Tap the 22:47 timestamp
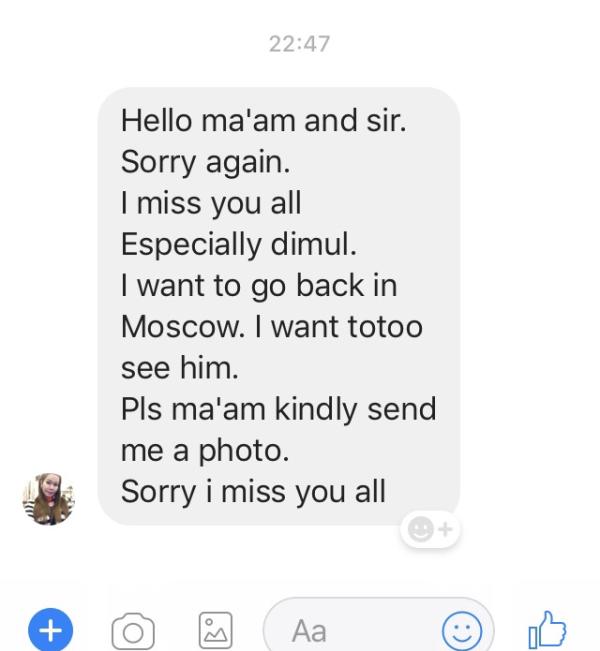The image size is (600, 651). 299,44
